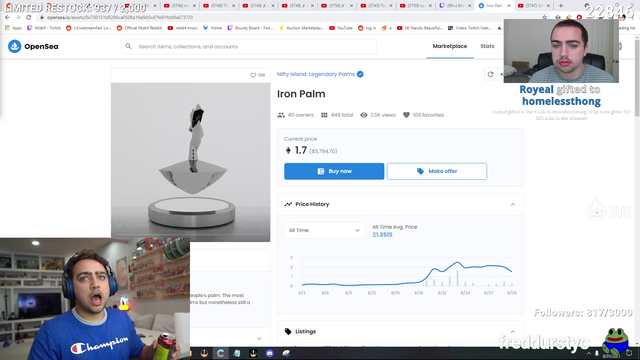The height and width of the screenshot is (360, 640).
Task: Expand the collapsed panel chevron below the description
Action: pos(259,339)
